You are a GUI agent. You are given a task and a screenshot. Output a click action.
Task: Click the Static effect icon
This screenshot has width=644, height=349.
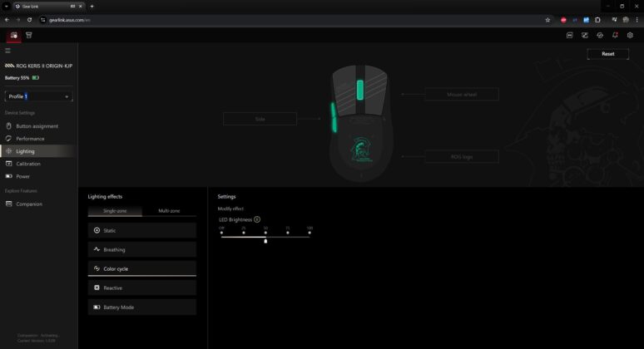click(97, 230)
